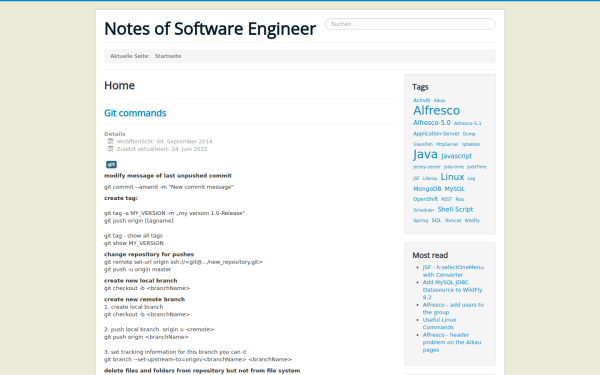The height and width of the screenshot is (375, 600).
Task: Click the Suchen search field
Action: [410, 24]
